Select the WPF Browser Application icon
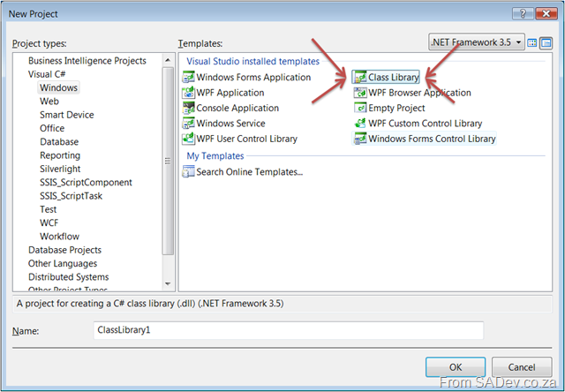565x392 pixels. tap(360, 93)
